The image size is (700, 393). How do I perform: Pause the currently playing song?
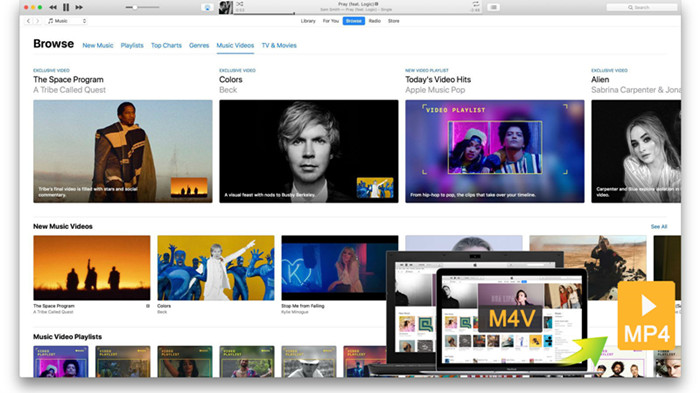[66, 7]
